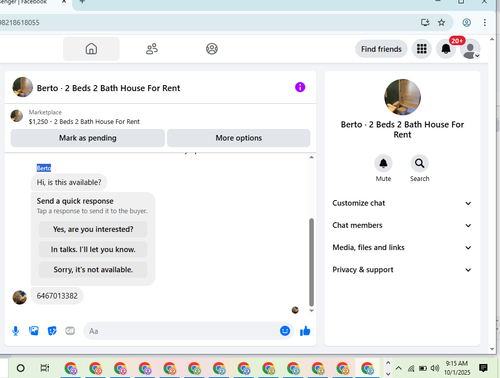Click the taskbar clock 9:15 AM
500x378 pixels.
click(457, 364)
